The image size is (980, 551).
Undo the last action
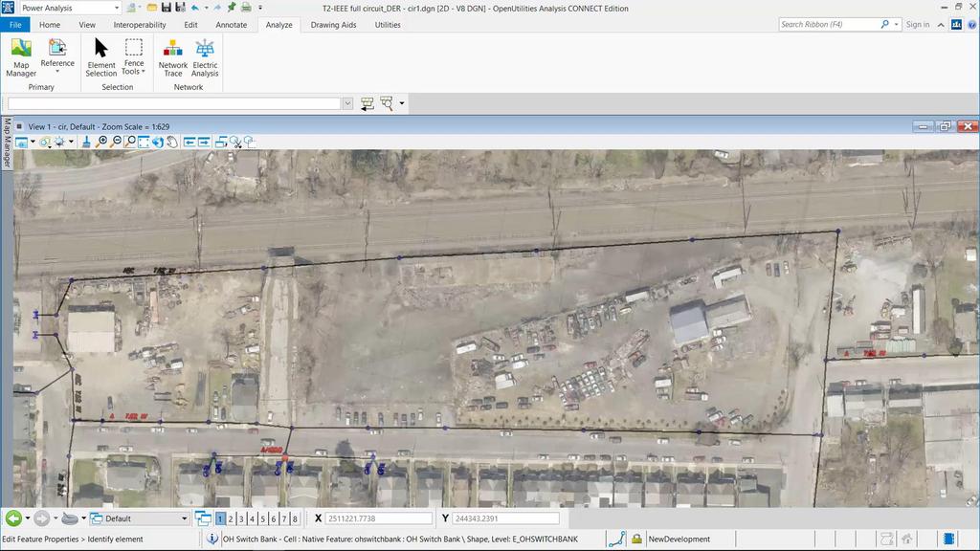(195, 8)
